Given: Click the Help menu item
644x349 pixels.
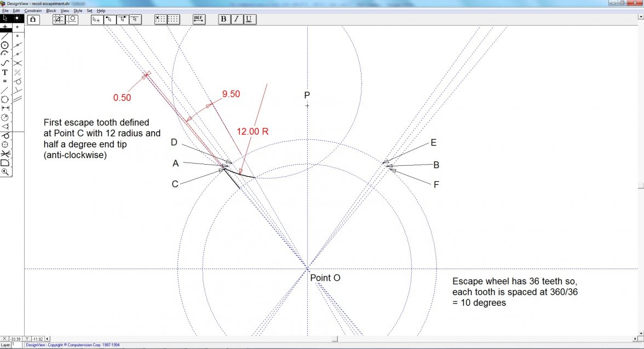Looking at the screenshot, I should point(101,10).
